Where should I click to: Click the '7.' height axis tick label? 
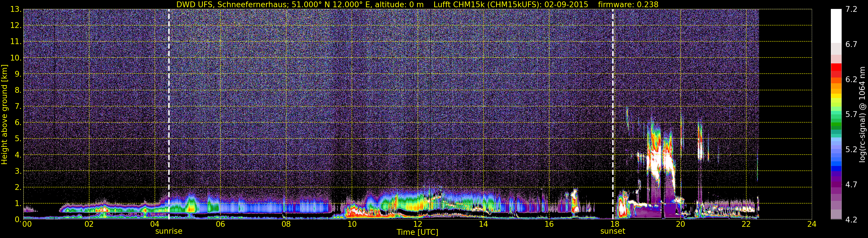pyautogui.click(x=18, y=106)
